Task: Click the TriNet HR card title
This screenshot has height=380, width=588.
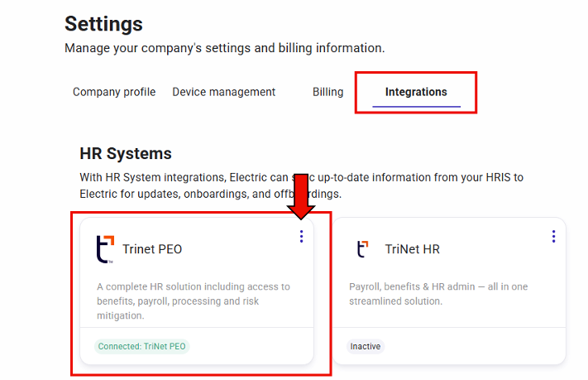Action: [412, 249]
